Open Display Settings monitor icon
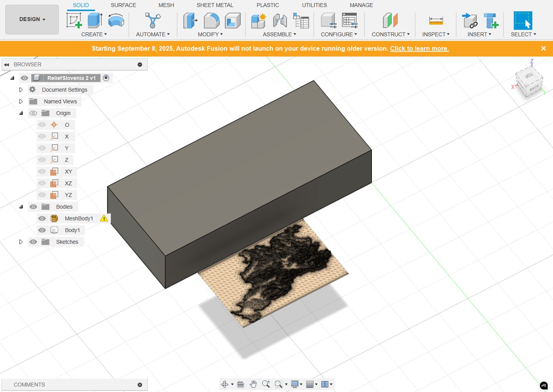Viewport: 553px width, 392px height. pyautogui.click(x=295, y=384)
